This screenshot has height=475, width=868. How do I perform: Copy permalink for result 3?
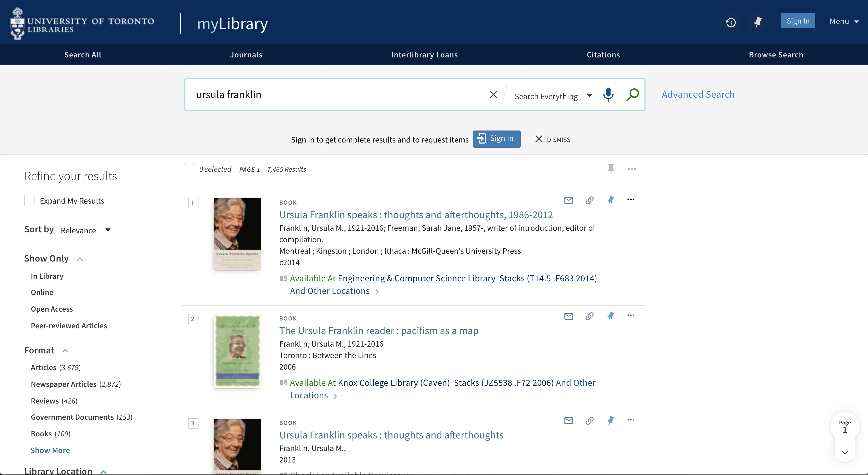(x=589, y=421)
